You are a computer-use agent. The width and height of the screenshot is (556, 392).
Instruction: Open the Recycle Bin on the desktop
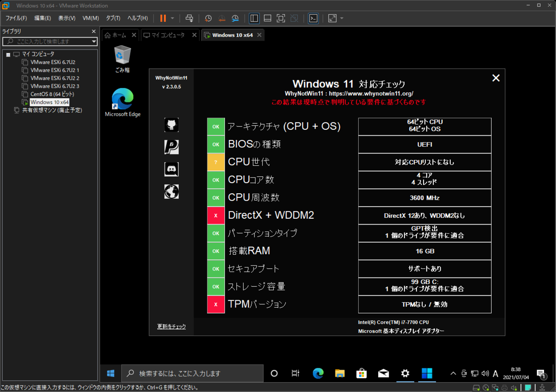tap(122, 59)
